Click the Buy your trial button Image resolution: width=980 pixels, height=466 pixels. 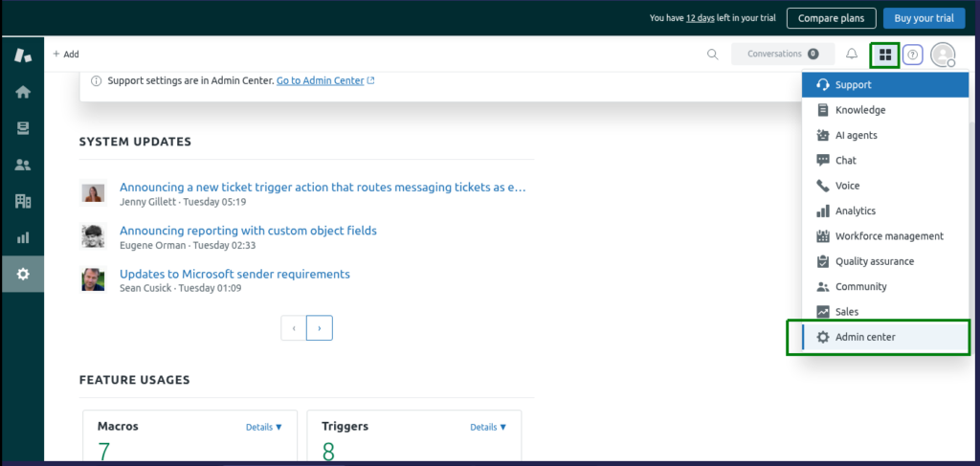tap(924, 18)
